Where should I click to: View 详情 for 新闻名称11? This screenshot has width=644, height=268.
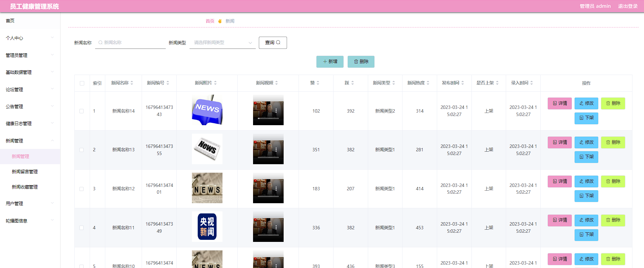pyautogui.click(x=560, y=220)
